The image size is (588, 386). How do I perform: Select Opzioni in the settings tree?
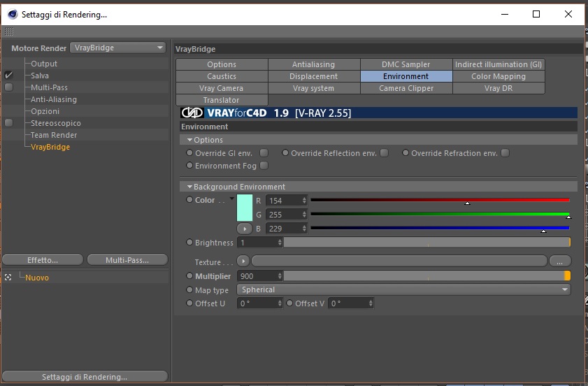(x=45, y=111)
